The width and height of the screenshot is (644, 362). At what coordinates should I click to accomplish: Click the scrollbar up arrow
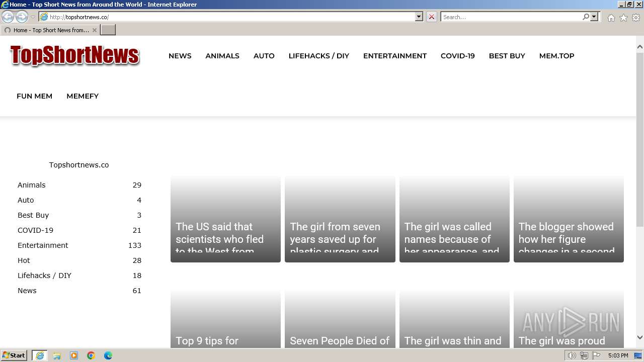640,47
